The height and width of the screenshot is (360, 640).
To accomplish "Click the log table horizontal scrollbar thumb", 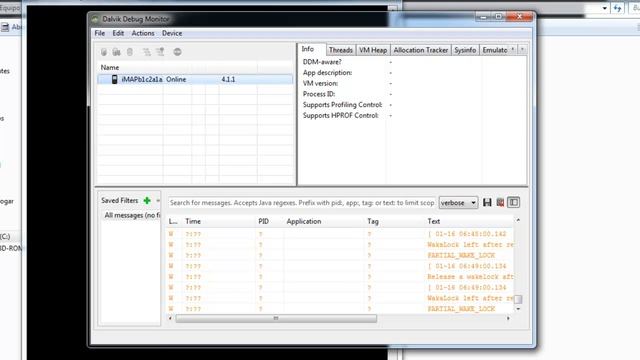I will (x=276, y=318).
